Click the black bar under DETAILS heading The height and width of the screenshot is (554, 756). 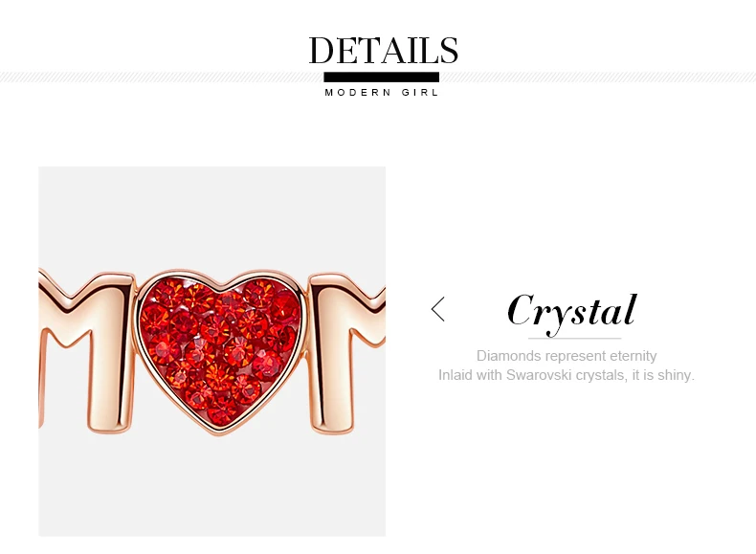382,77
